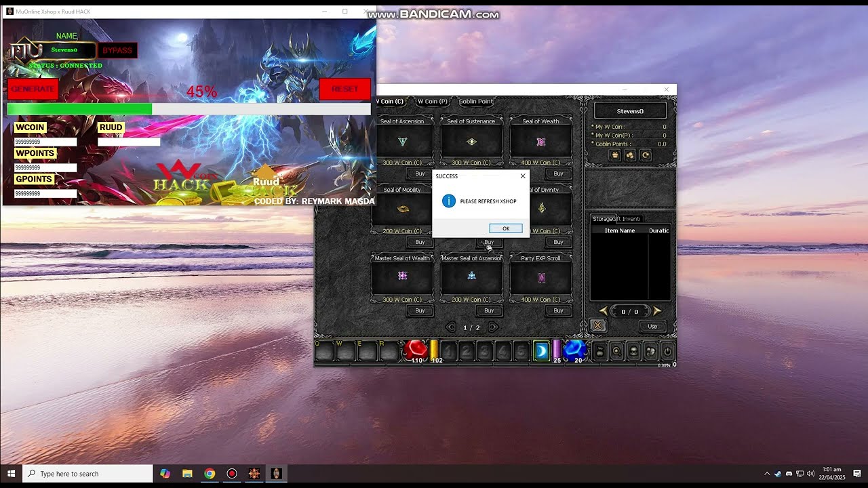Buy the Seal of Divinity
This screenshot has height=488, width=868.
point(558,242)
